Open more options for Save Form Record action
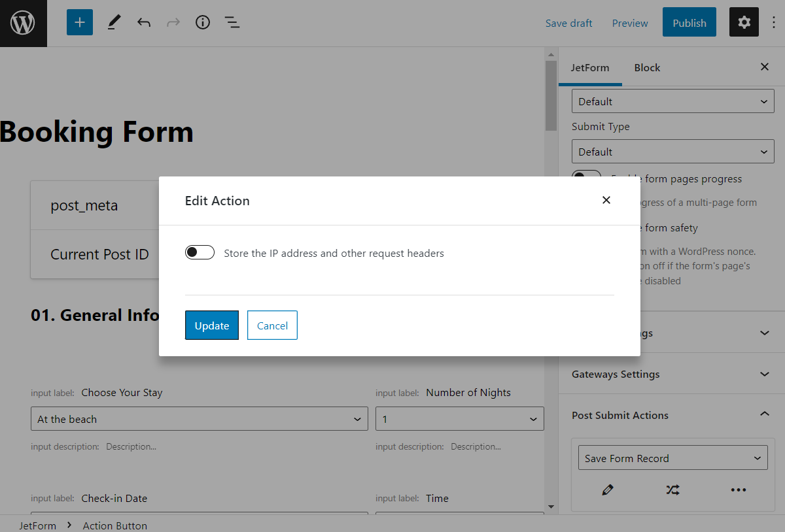Image resolution: width=785 pixels, height=532 pixels. (x=739, y=490)
